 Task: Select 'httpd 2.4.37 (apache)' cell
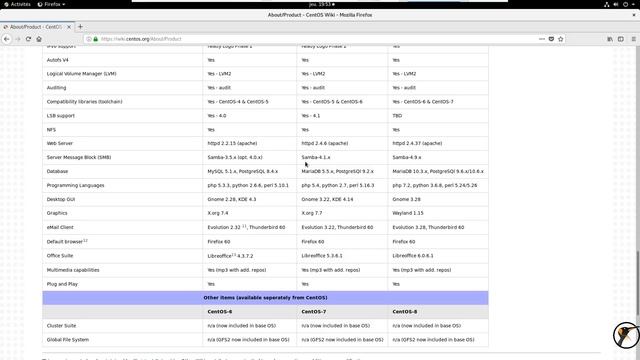tap(417, 144)
